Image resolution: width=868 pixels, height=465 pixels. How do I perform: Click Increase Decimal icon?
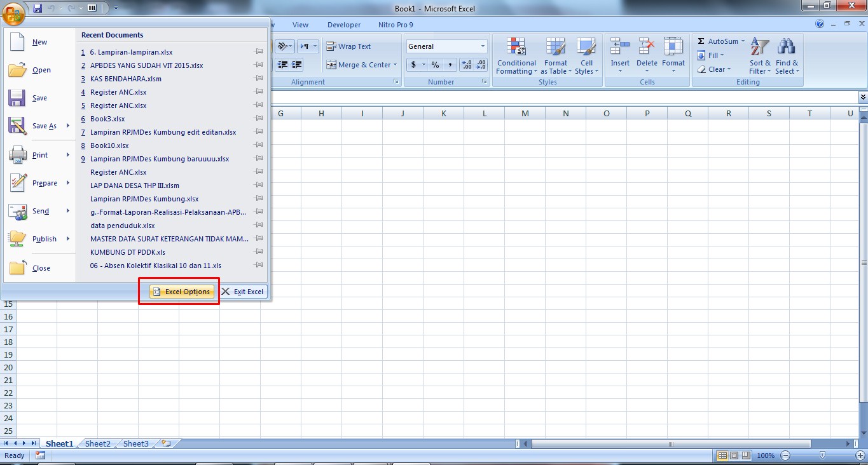point(466,65)
